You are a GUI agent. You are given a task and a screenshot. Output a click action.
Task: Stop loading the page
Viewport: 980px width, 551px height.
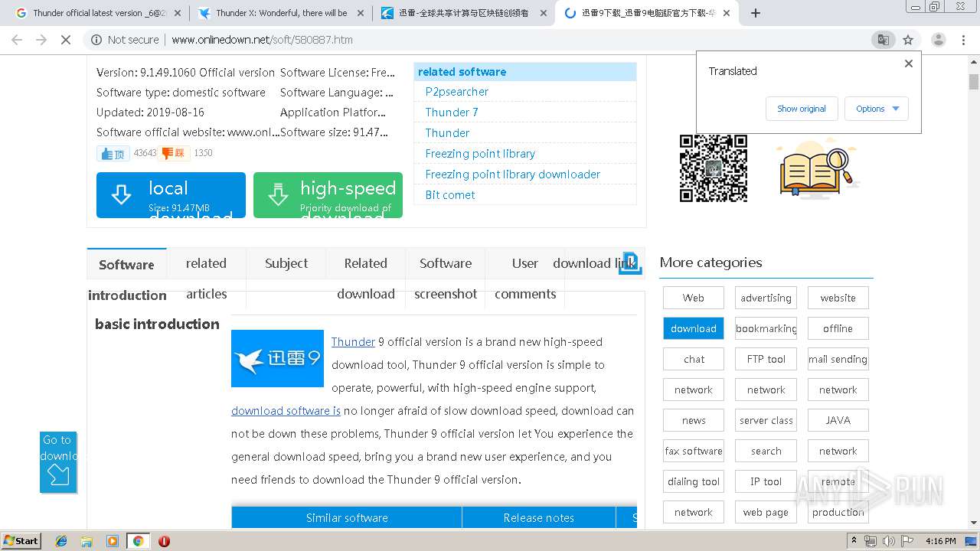click(66, 40)
